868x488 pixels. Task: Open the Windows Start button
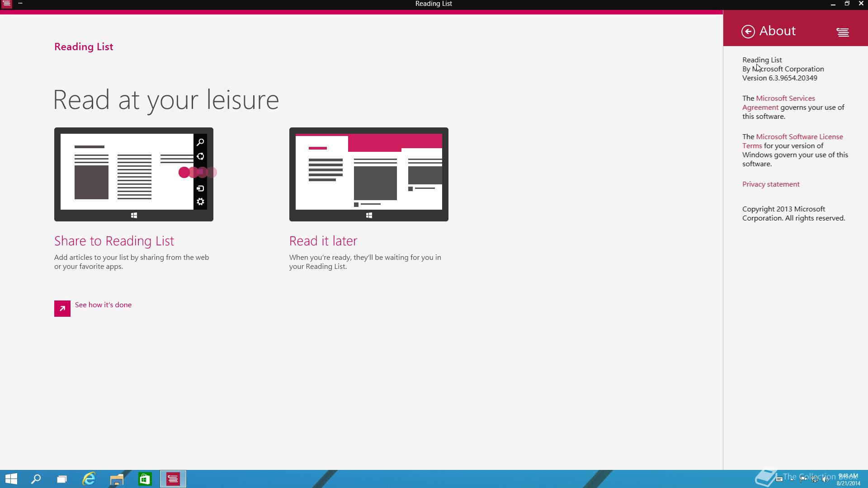coord(11,479)
